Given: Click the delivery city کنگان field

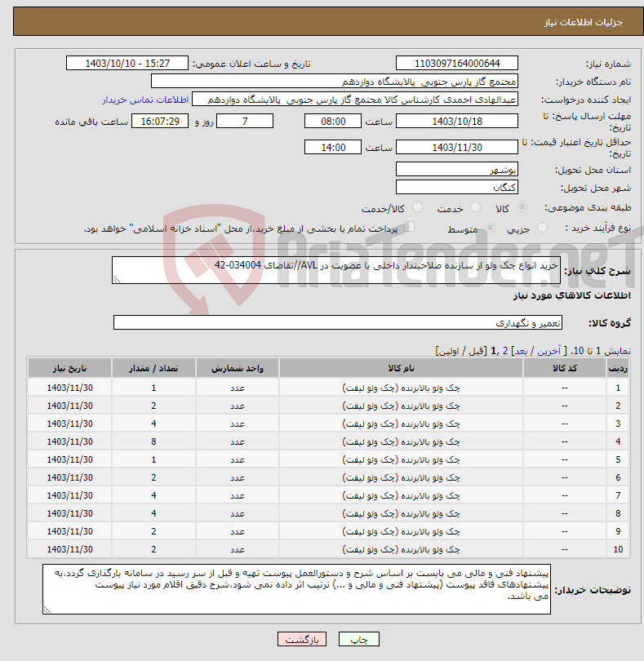Looking at the screenshot, I should tap(457, 187).
